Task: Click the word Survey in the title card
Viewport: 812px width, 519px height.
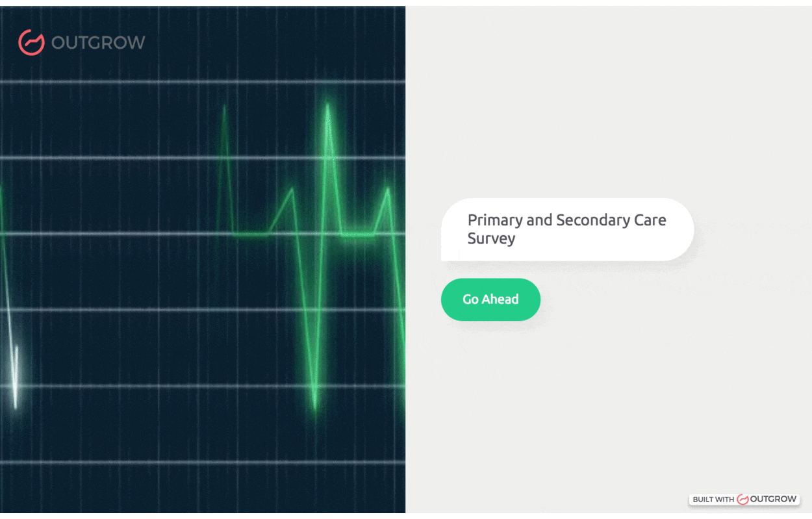Action: 491,238
